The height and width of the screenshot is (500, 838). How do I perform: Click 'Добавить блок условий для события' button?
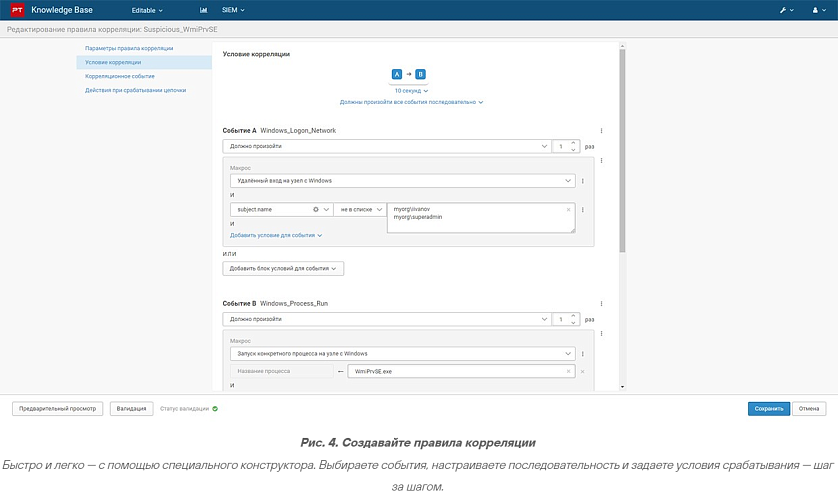click(x=283, y=268)
